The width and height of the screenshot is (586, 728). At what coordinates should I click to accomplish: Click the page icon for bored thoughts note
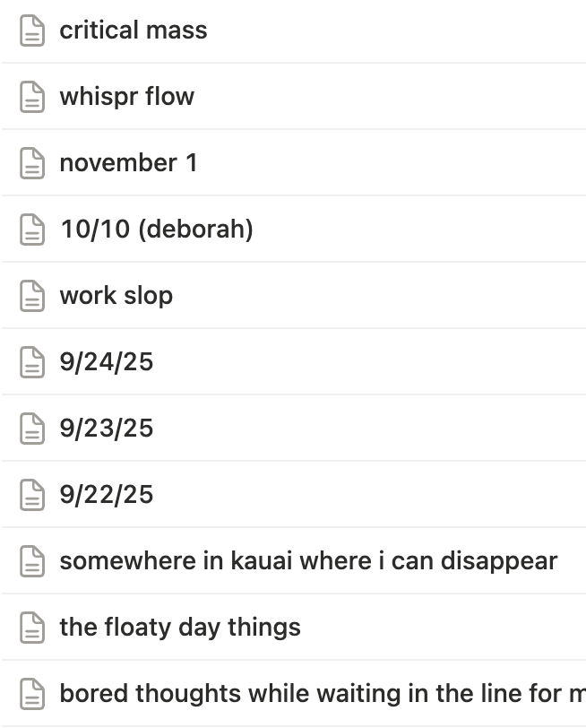pos(32,694)
